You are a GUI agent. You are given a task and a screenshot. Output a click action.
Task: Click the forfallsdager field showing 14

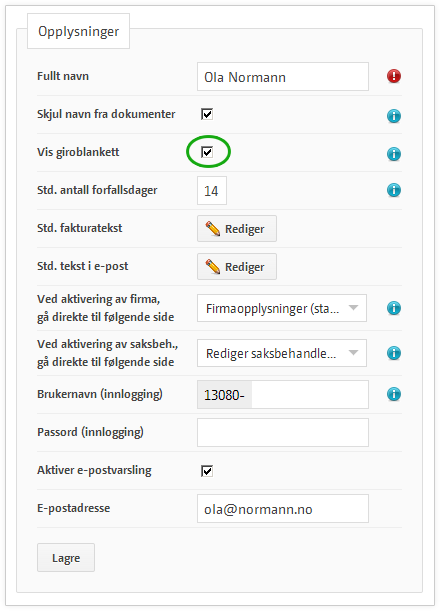[212, 191]
